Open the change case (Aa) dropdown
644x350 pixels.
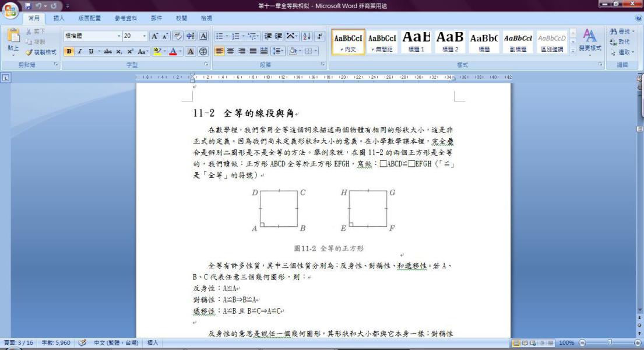click(142, 51)
